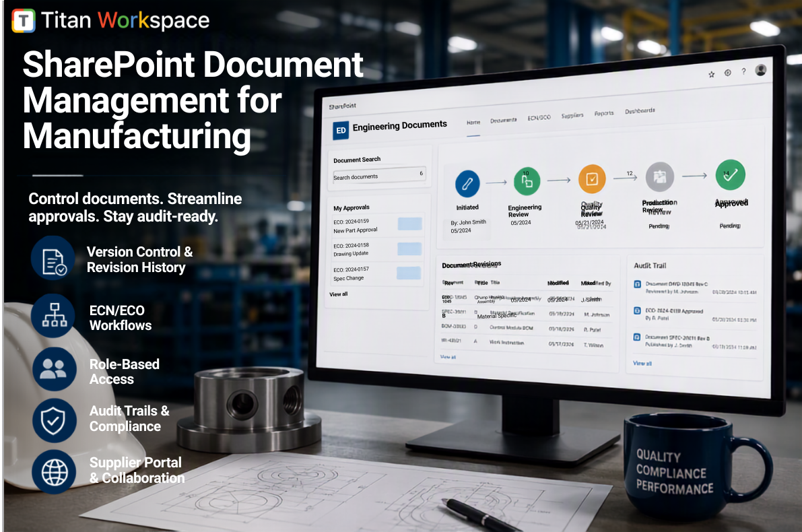Click the T. Wilson row in revisions table
The image size is (802, 532).
(527, 343)
